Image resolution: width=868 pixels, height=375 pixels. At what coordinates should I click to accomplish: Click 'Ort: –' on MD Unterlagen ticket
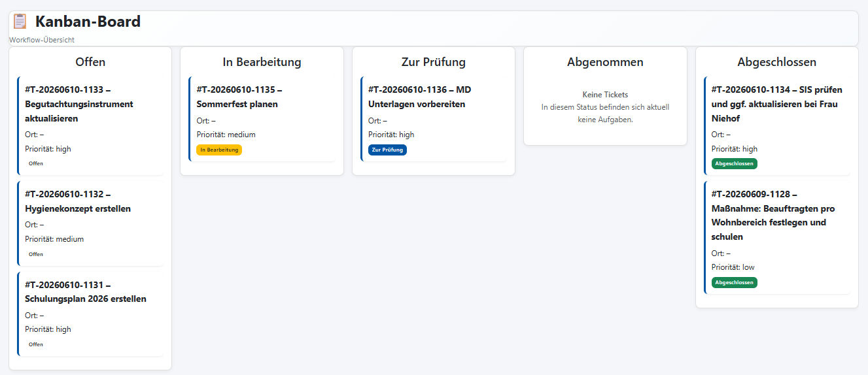click(377, 120)
